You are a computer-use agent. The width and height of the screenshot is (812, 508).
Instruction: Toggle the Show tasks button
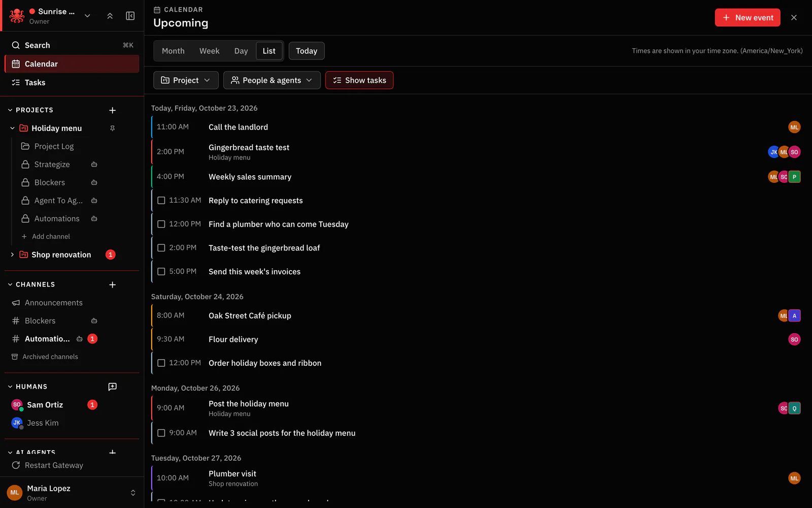point(359,80)
